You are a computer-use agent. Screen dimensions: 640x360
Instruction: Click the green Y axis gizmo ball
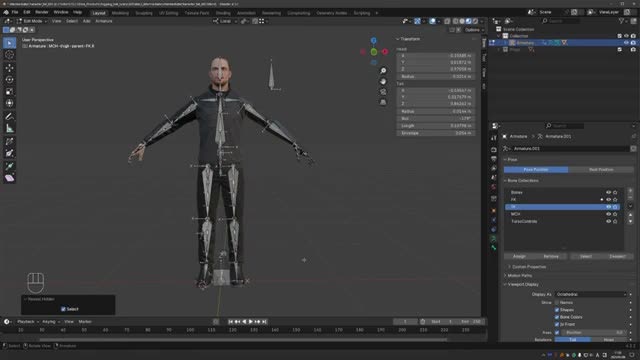click(373, 52)
